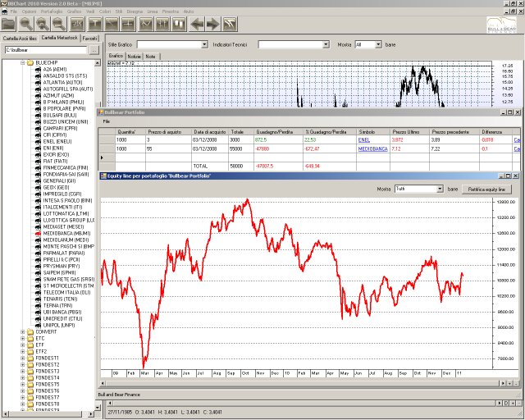Image resolution: width=525 pixels, height=420 pixels.
Task: Open the Mostra Tutti dropdown in Equity window
Action: (x=440, y=189)
